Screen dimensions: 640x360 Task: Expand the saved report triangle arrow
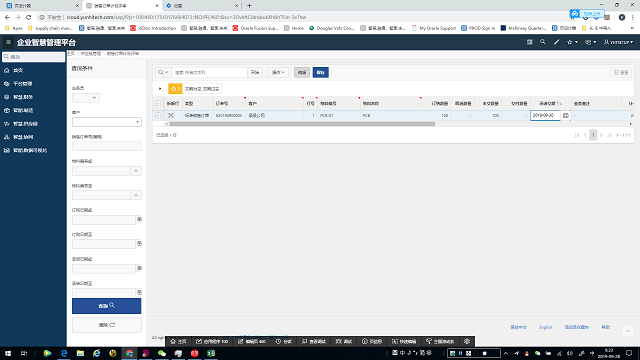click(x=160, y=89)
